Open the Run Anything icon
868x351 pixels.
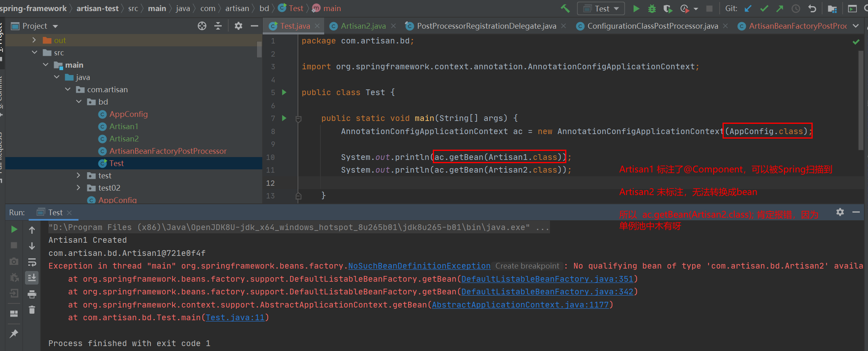pos(852,9)
